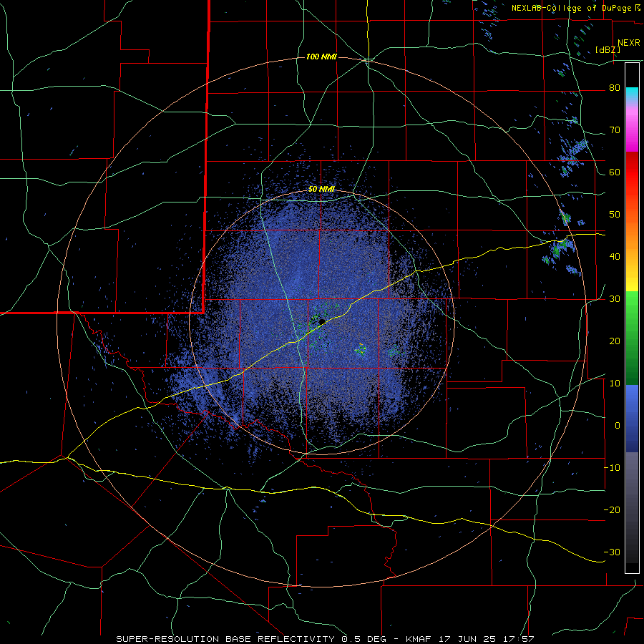This screenshot has width=644, height=644.
Task: Click the [dBZ] unit label
Action: click(608, 50)
